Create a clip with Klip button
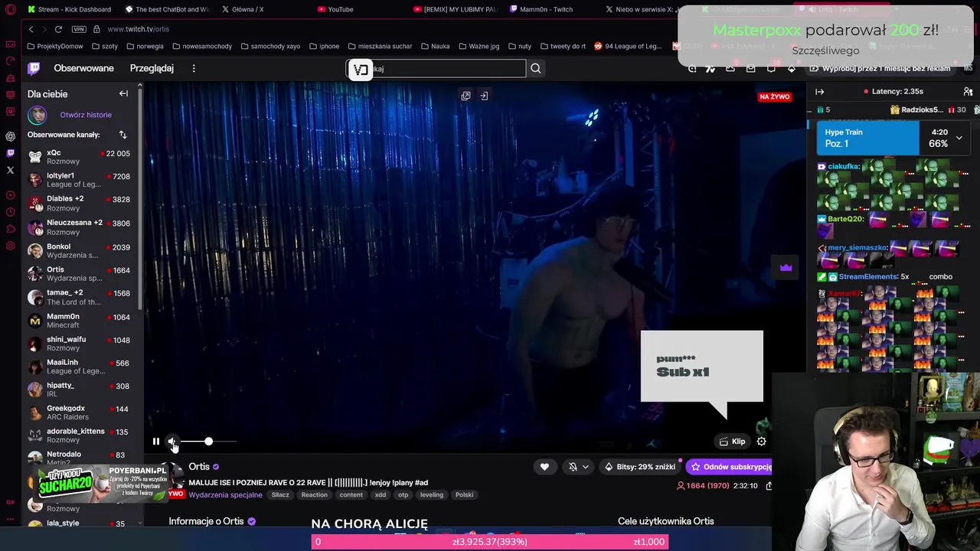 pos(732,442)
